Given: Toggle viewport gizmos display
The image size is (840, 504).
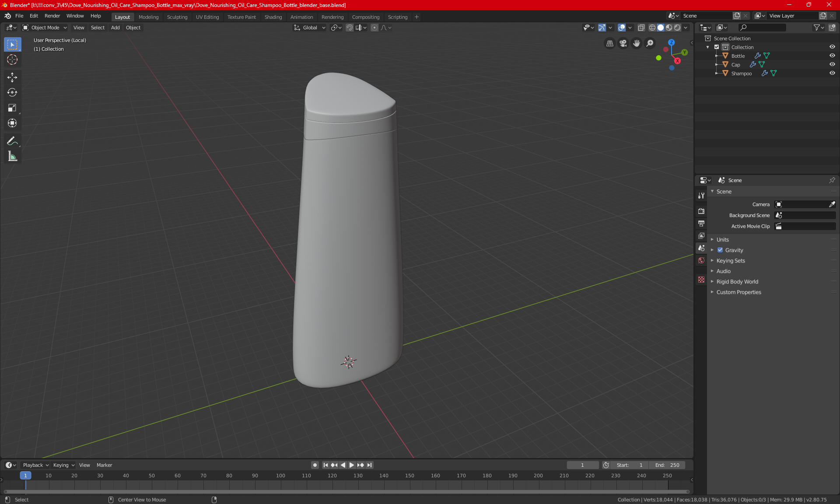Looking at the screenshot, I should (602, 28).
